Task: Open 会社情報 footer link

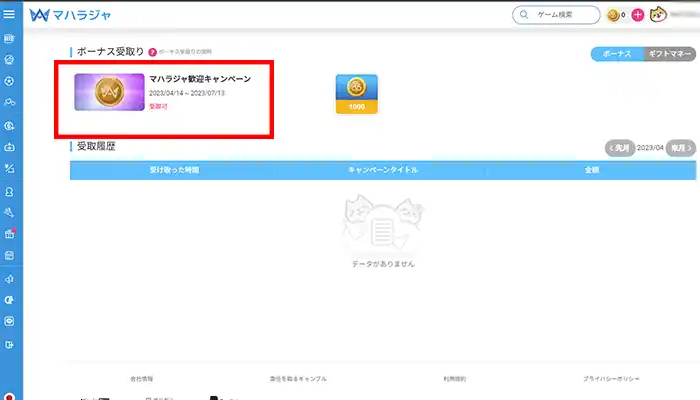Action: coord(142,379)
